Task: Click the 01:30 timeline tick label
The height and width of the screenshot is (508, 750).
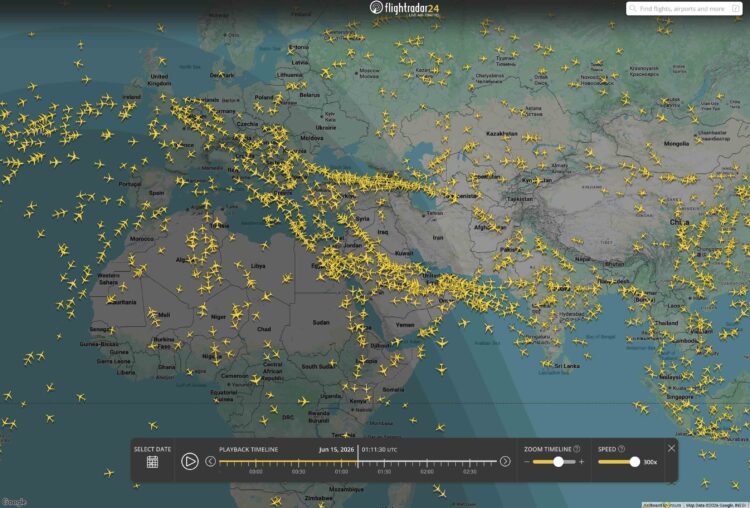Action: tap(384, 472)
